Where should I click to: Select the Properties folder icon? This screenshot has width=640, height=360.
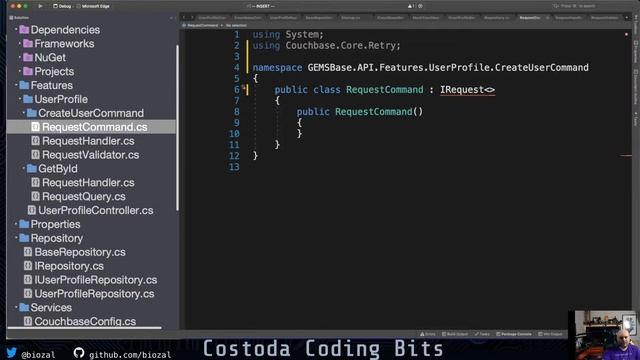(x=24, y=224)
